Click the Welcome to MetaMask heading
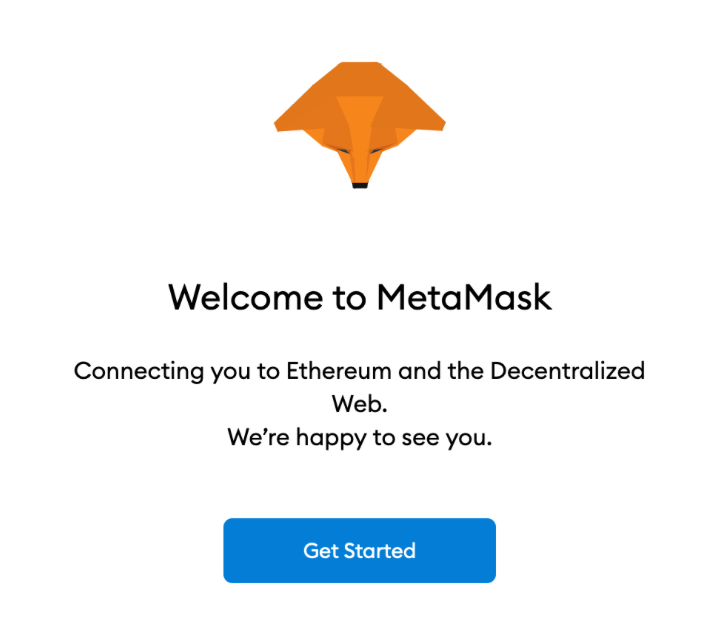The height and width of the screenshot is (644, 724). point(360,297)
